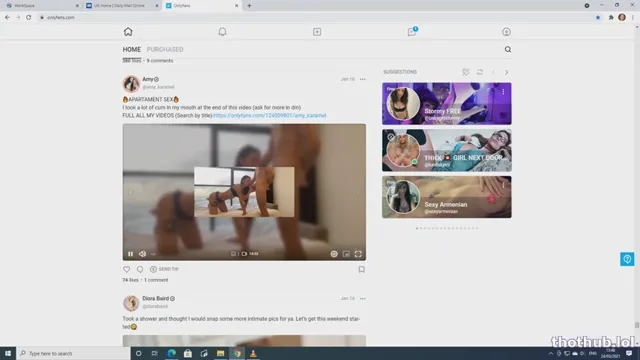The image size is (640, 360).
Task: Click the feed search magnifier icon
Action: [508, 49]
